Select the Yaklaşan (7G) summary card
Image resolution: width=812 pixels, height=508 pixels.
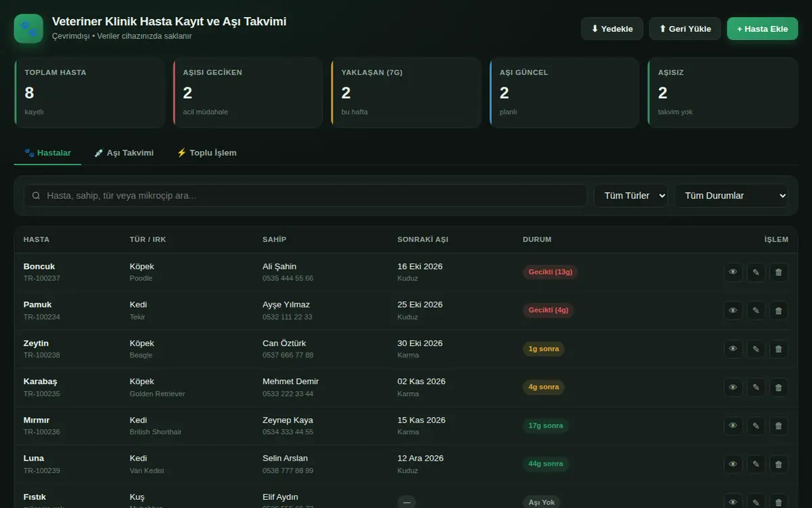point(406,93)
